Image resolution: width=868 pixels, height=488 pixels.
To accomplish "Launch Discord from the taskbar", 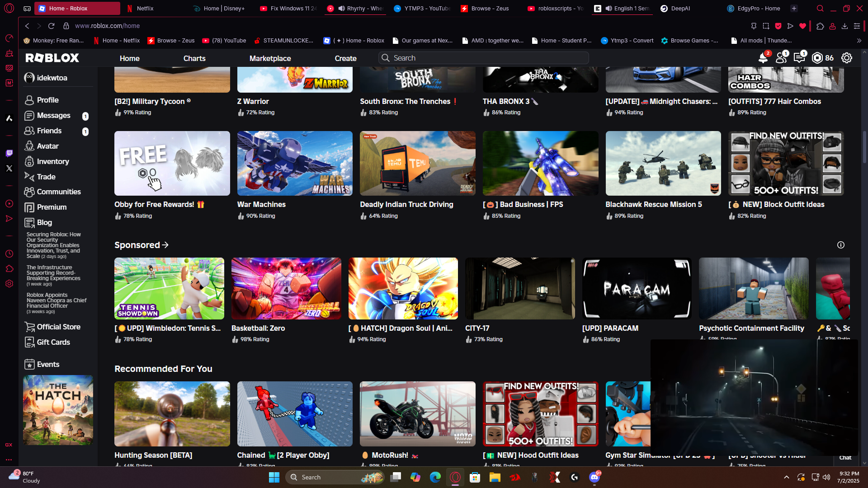I will 594,477.
